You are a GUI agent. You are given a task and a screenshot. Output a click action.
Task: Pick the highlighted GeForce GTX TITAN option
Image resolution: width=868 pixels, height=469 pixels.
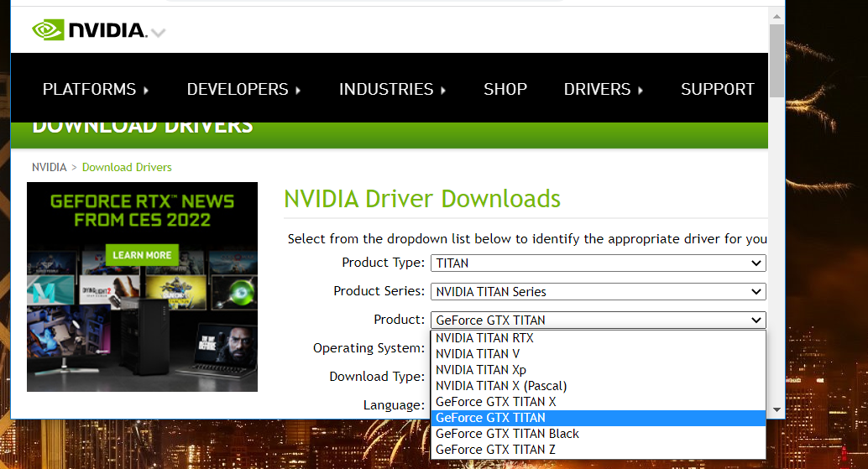599,418
